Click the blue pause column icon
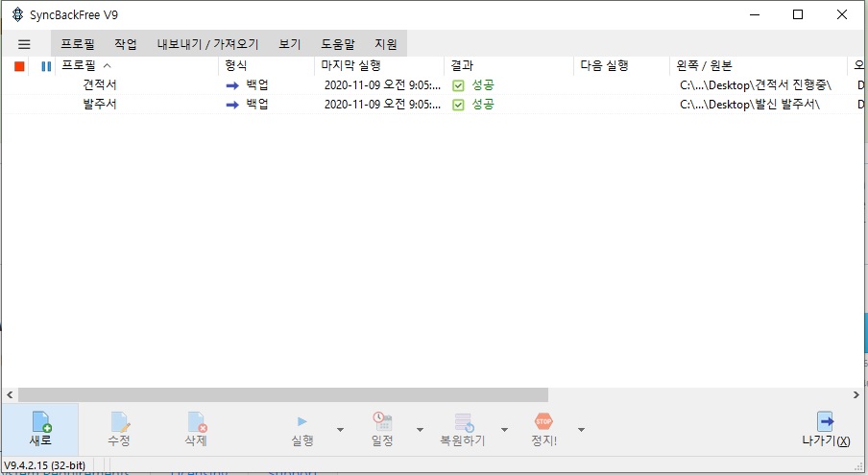The height and width of the screenshot is (475, 868). [46, 66]
